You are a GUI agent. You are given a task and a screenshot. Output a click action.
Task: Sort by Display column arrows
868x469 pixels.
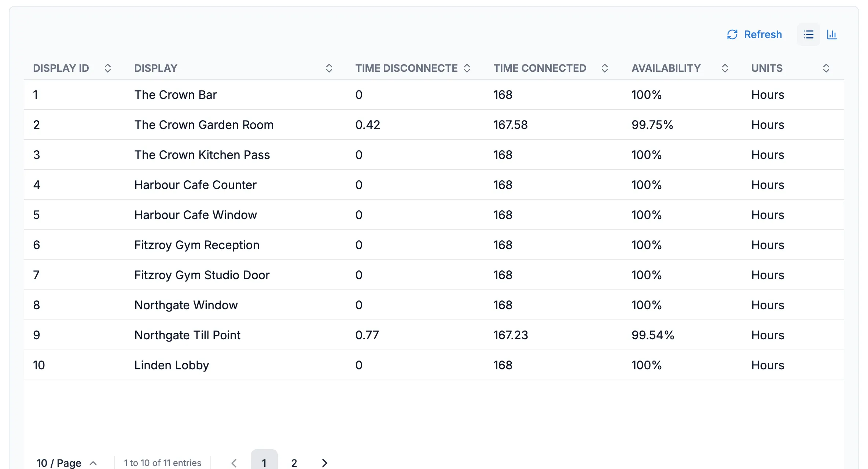click(329, 68)
